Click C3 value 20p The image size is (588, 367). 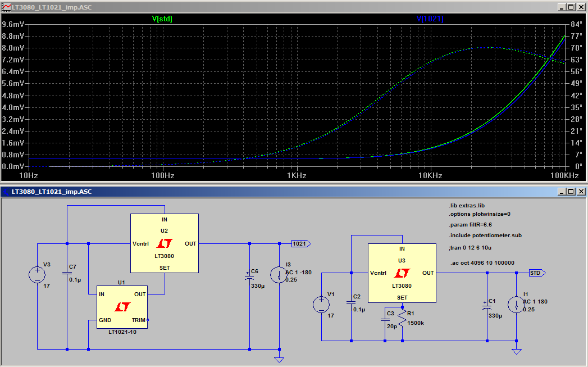[392, 326]
